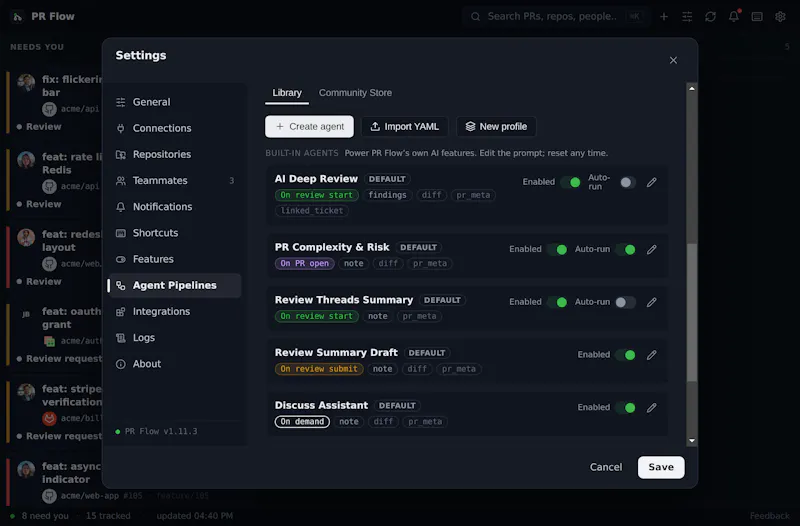
Task: Toggle Enabled for Discuss Assistant
Action: pyautogui.click(x=626, y=408)
